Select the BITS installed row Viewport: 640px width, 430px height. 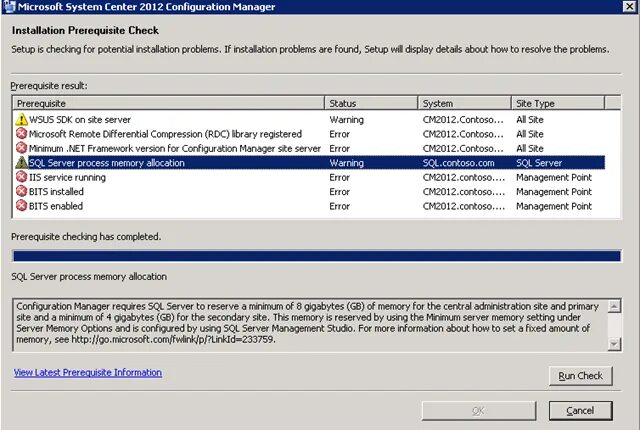click(x=310, y=191)
